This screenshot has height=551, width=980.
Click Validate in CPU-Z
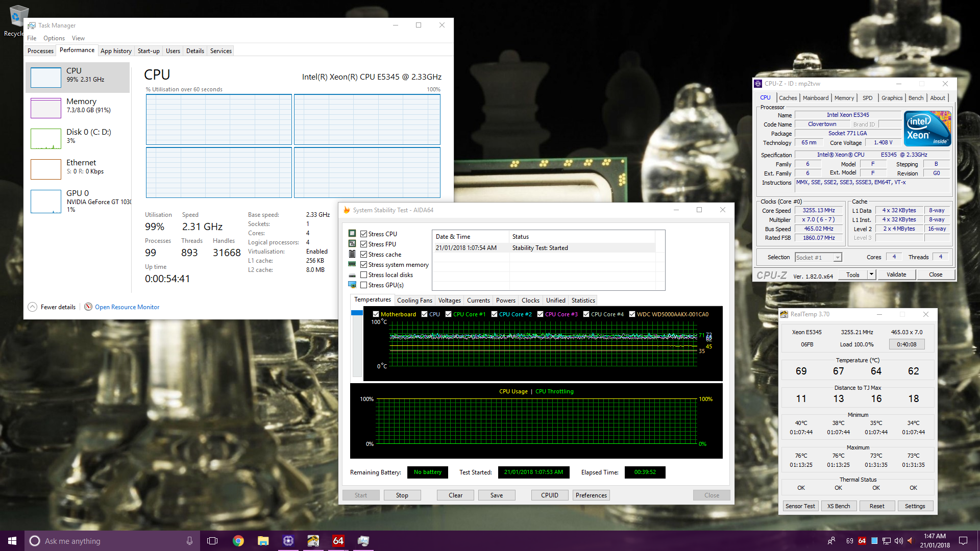(x=896, y=274)
